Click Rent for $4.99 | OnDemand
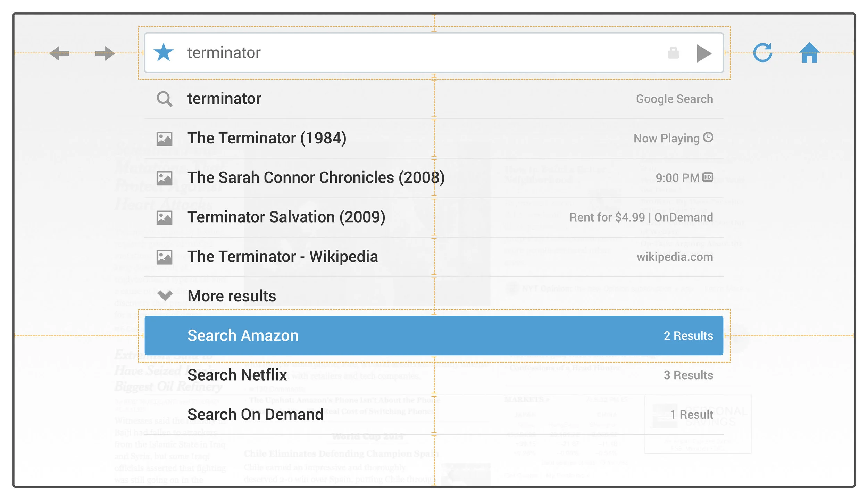This screenshot has width=868, height=500. coord(641,217)
